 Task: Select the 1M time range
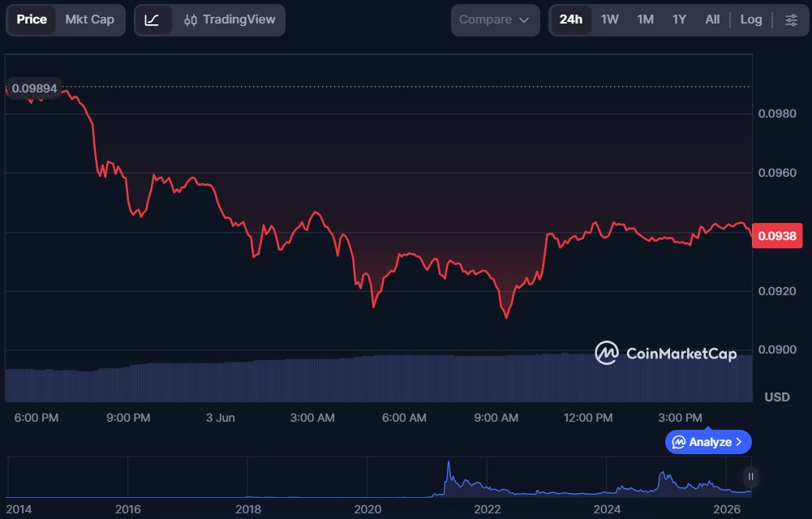[x=645, y=19]
